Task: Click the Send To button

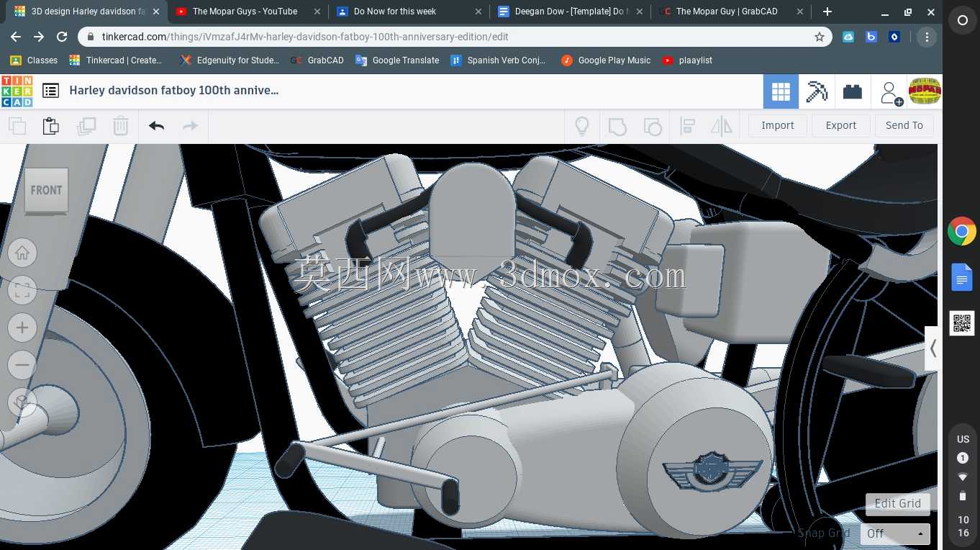Action: (x=904, y=125)
